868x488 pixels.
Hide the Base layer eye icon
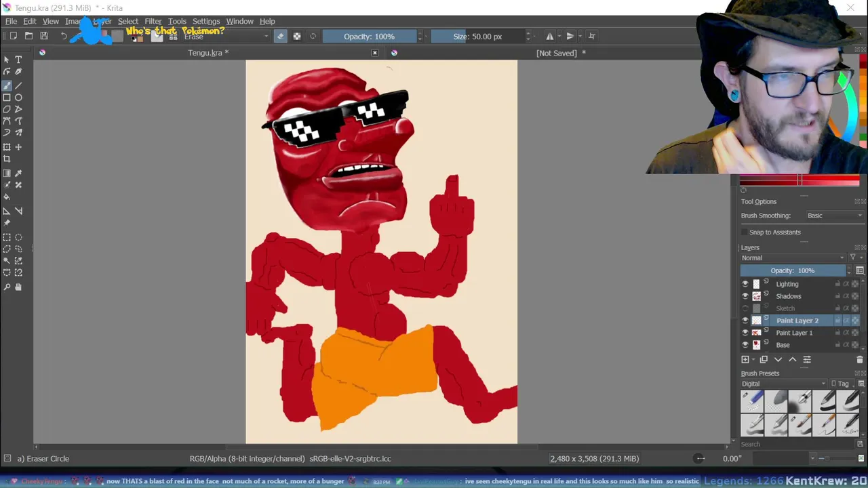pyautogui.click(x=745, y=345)
